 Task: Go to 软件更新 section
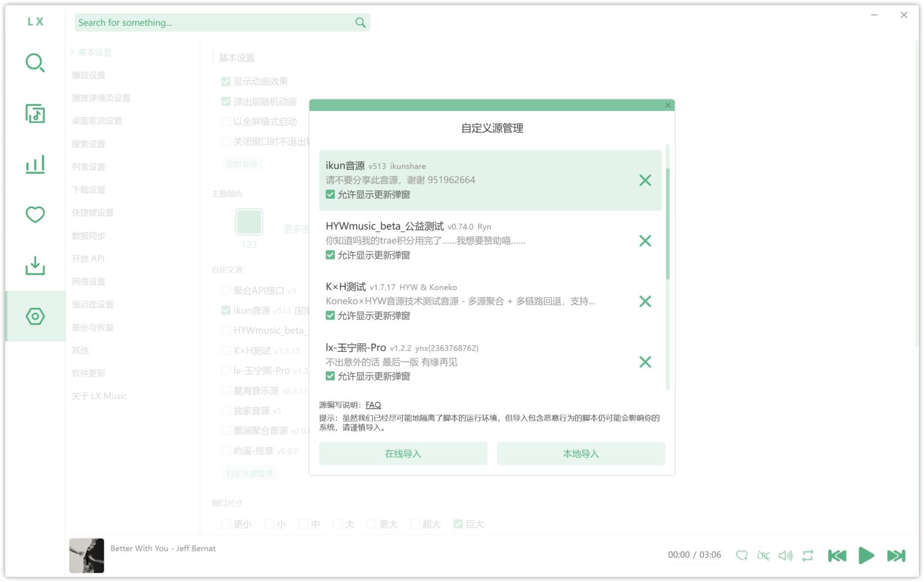[x=88, y=373]
